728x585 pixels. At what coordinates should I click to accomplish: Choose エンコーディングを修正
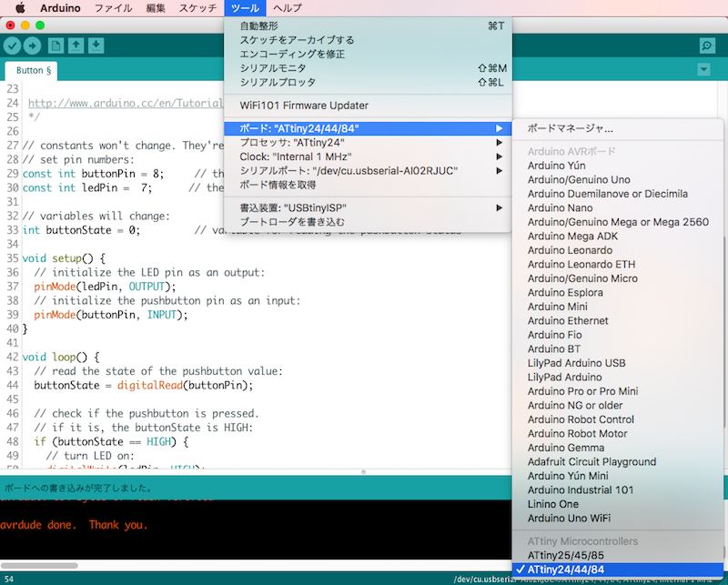point(368,54)
